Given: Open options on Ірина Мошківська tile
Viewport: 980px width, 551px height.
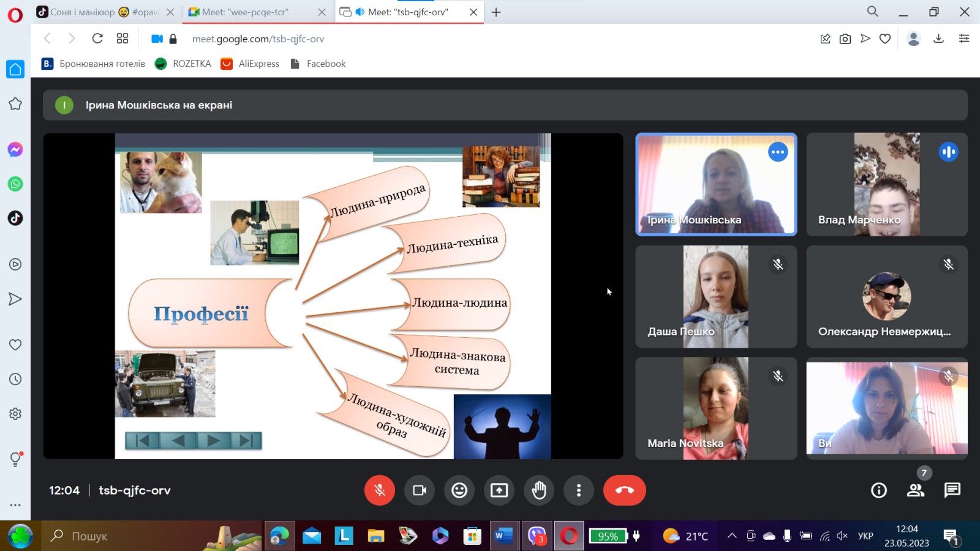Looking at the screenshot, I should click(778, 152).
